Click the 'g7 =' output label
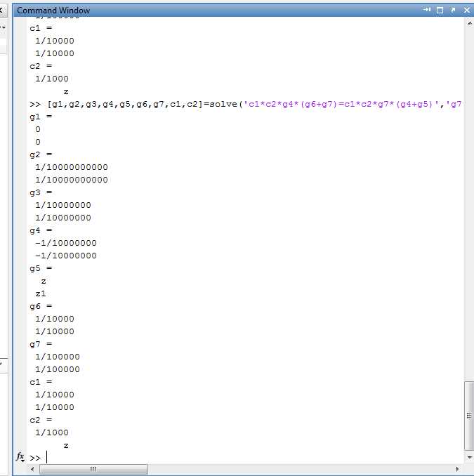This screenshot has height=476, width=474. tap(41, 345)
